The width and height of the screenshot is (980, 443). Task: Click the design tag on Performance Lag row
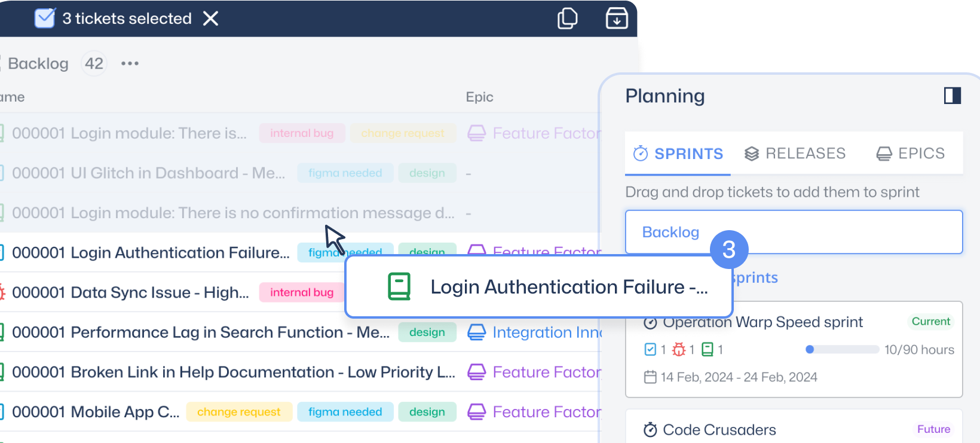tap(427, 332)
